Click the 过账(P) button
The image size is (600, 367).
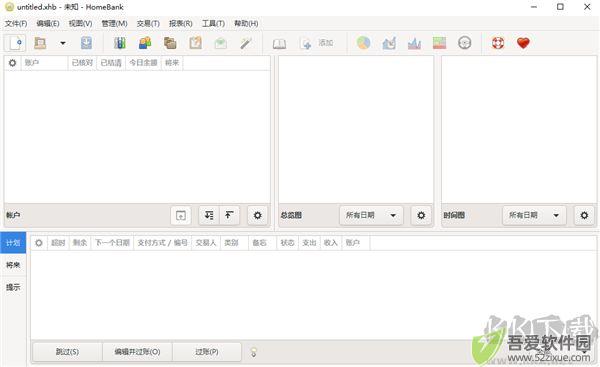[x=207, y=352]
